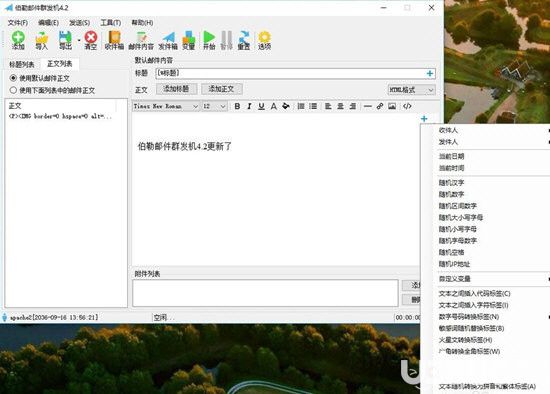
Task: Open the 发送(S) menu
Action: pyautogui.click(x=79, y=23)
